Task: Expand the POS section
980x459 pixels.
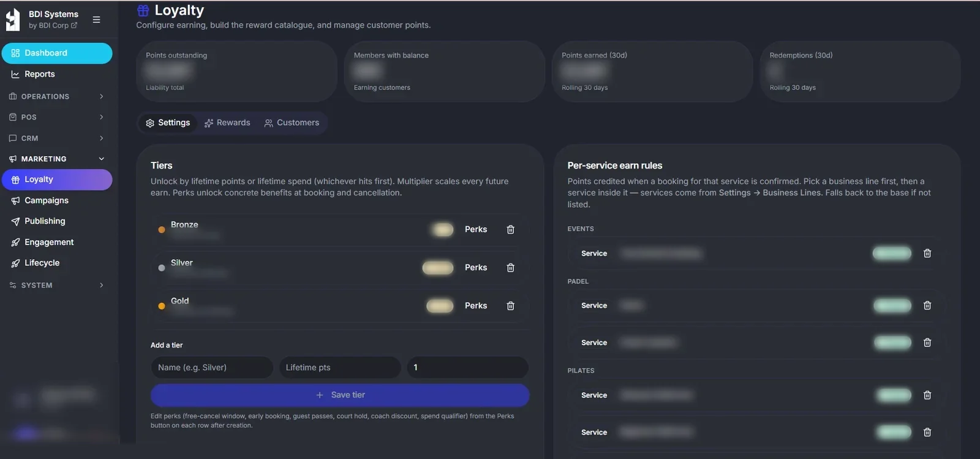Action: click(x=57, y=117)
